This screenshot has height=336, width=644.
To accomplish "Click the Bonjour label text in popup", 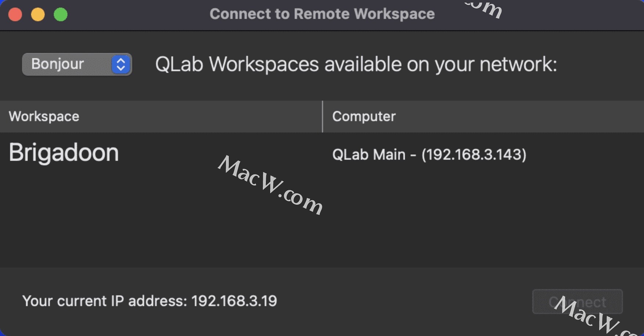I will tap(58, 64).
